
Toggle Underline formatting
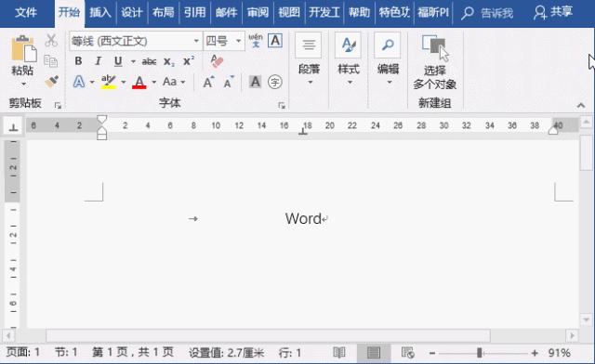tap(118, 61)
